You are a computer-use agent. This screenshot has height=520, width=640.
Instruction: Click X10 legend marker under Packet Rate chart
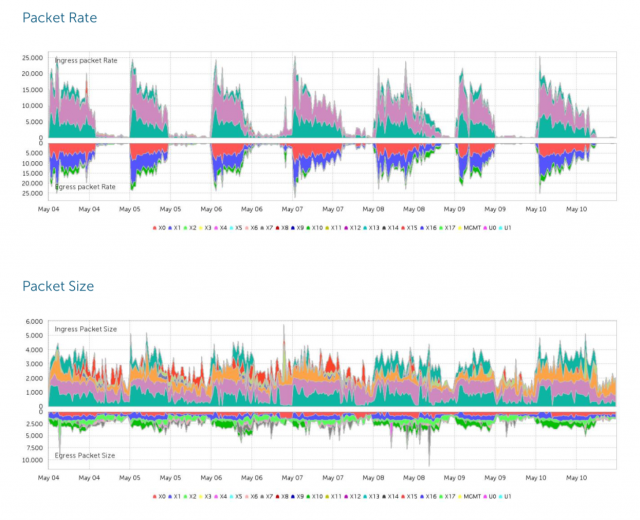(x=309, y=228)
